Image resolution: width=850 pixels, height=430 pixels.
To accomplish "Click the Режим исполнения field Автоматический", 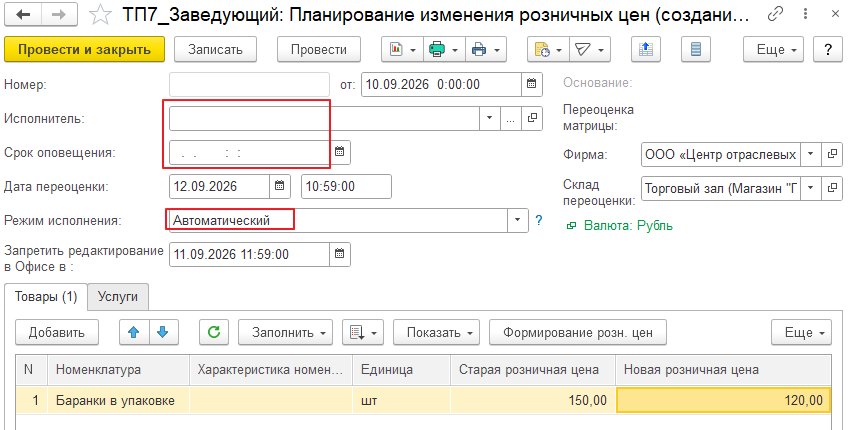I will click(338, 220).
